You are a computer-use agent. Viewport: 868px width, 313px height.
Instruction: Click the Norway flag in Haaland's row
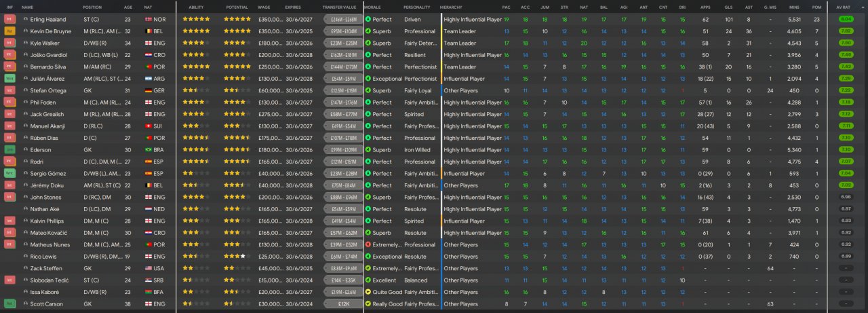[x=148, y=20]
